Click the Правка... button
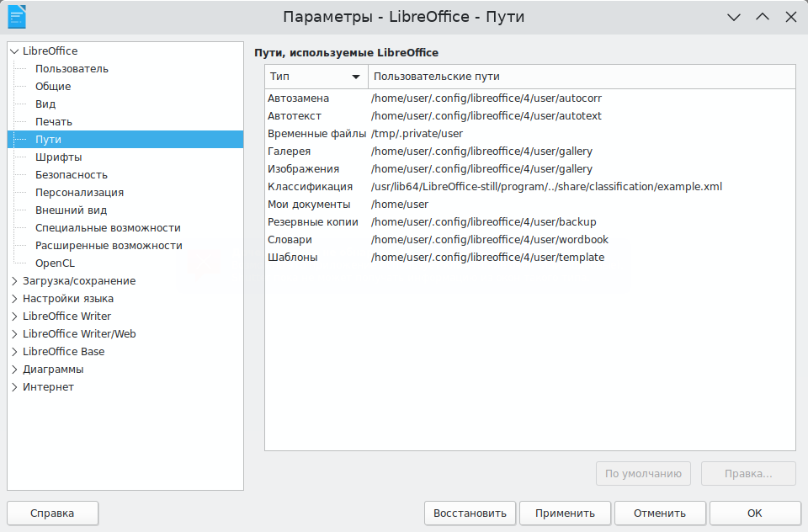Screen dimensions: 808x532 (x=749, y=474)
